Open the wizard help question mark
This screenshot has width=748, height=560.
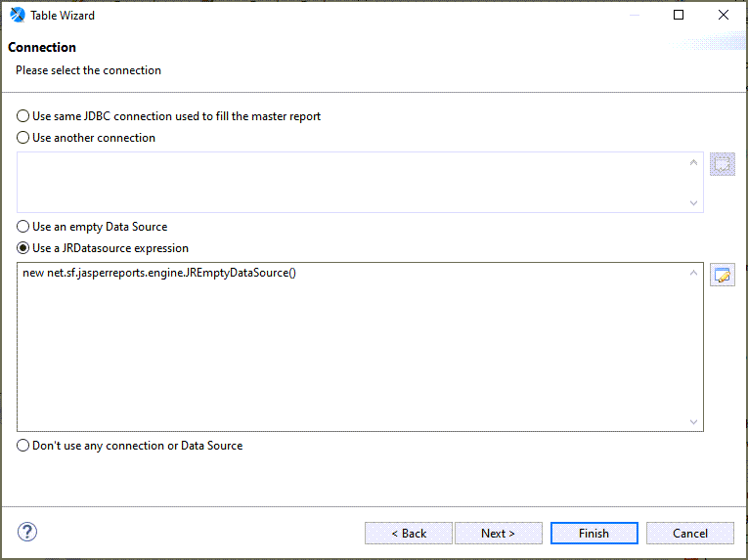click(27, 532)
